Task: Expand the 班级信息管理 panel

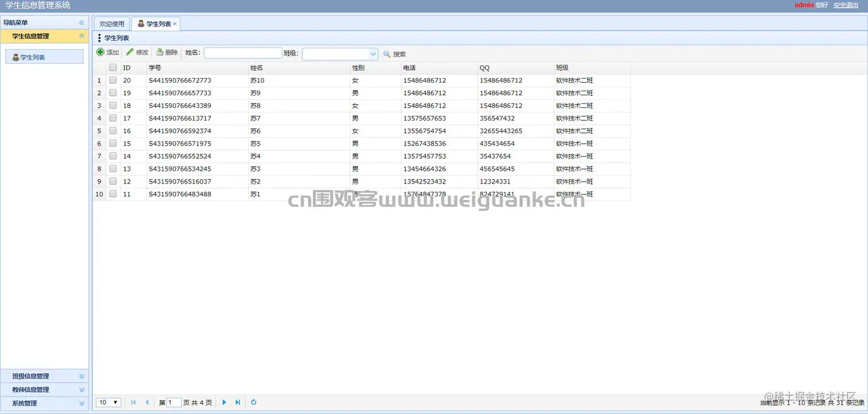Action: [82, 376]
